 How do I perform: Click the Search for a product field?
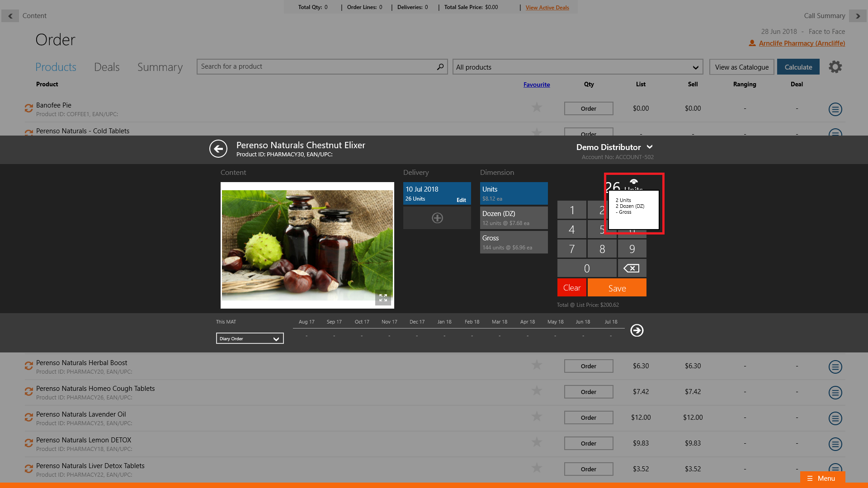point(316,67)
